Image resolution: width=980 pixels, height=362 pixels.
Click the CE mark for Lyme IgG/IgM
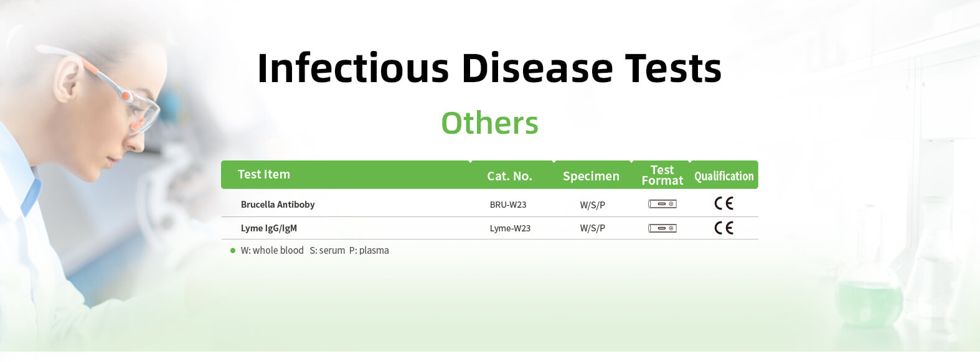[723, 228]
